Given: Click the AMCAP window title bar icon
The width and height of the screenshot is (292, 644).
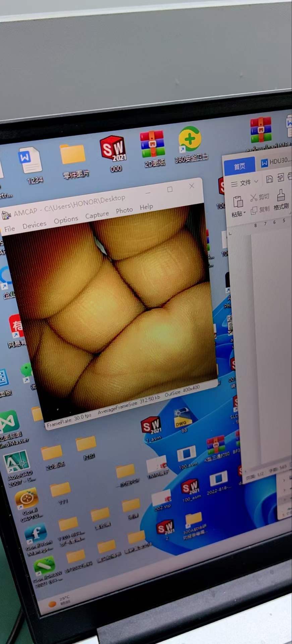Looking at the screenshot, I should [6, 215].
